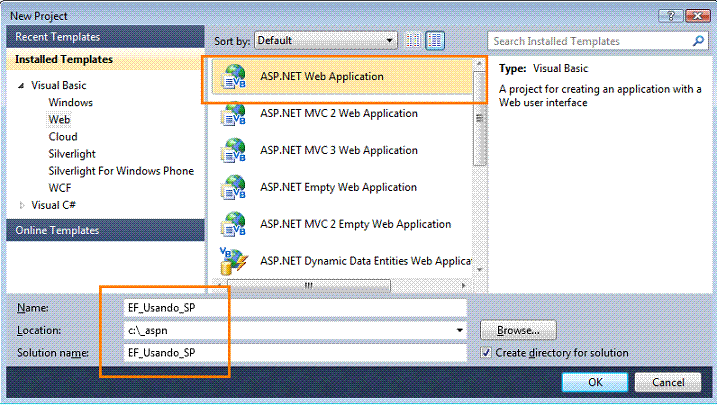The image size is (717, 406).
Task: Collapse the Visual Basic tree node
Action: click(21, 85)
